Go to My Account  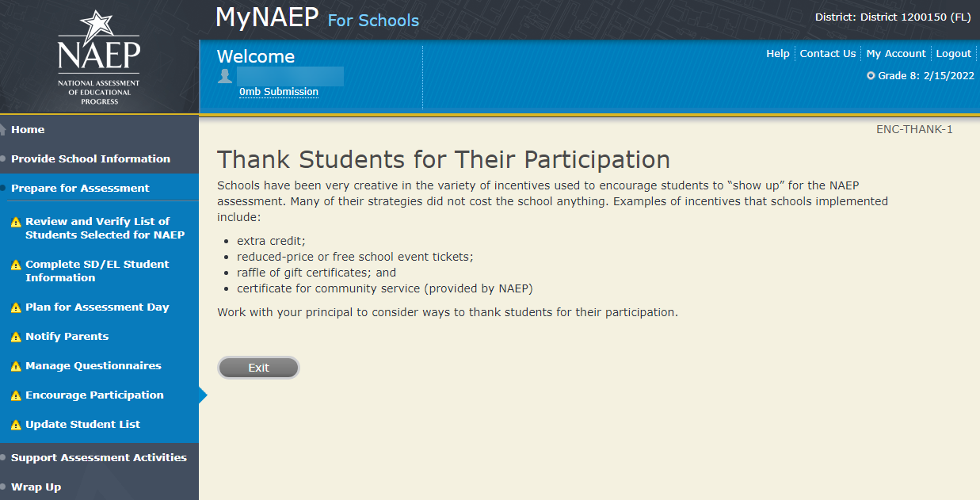(x=895, y=54)
